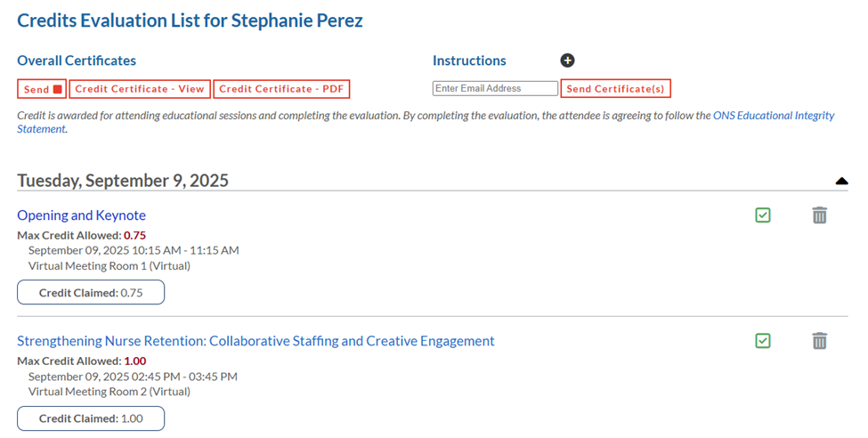Focus the Enter Email Address field

point(495,89)
